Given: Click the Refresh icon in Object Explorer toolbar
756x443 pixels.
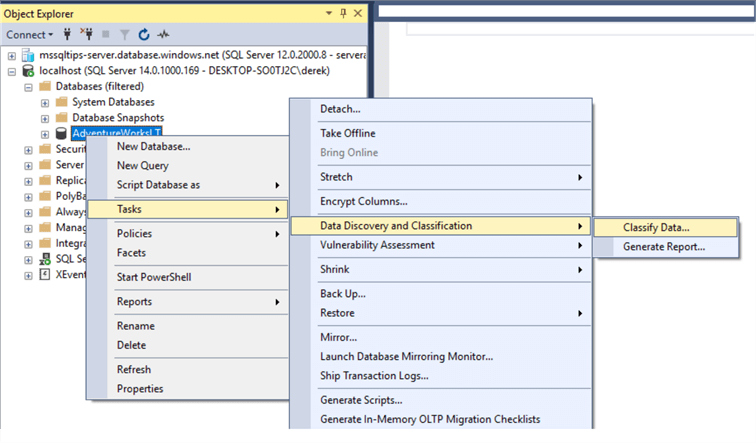Looking at the screenshot, I should (144, 35).
